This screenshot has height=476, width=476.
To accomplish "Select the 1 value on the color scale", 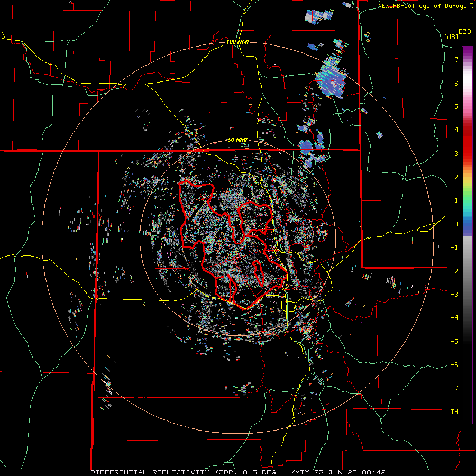I will pyautogui.click(x=456, y=200).
